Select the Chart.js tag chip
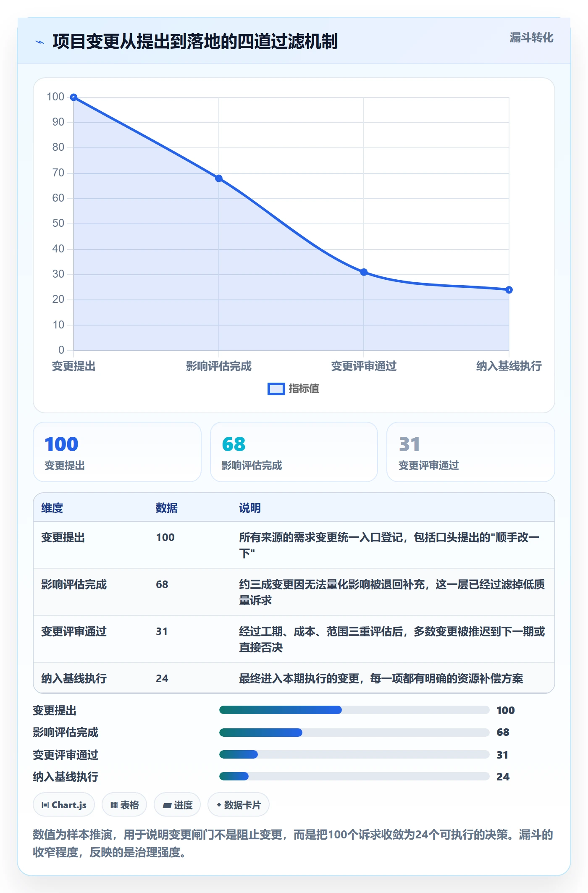Image resolution: width=588 pixels, height=893 pixels. pyautogui.click(x=64, y=805)
